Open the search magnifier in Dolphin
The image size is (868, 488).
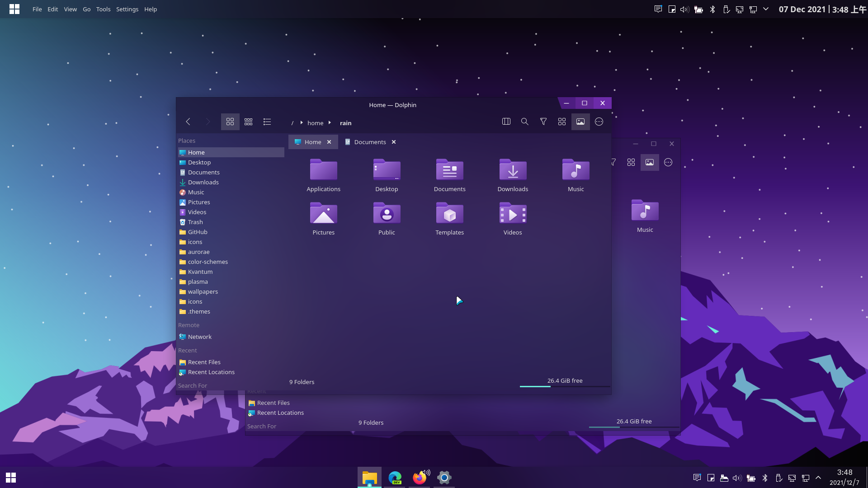(x=525, y=122)
